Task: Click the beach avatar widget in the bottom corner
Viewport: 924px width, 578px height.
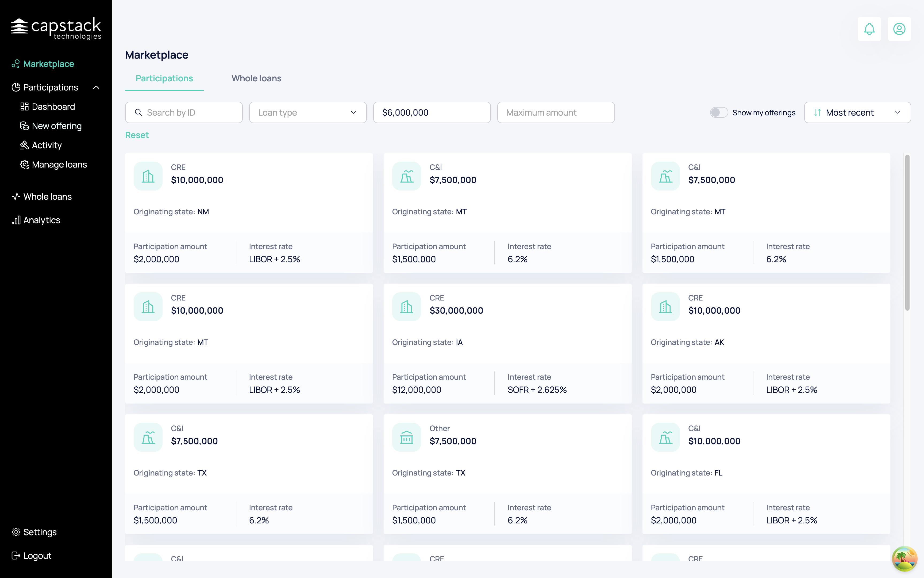Action: (x=904, y=558)
